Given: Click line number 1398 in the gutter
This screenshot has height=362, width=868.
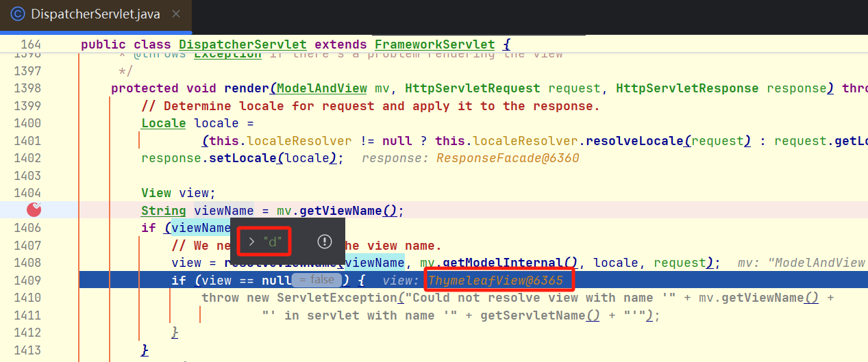Looking at the screenshot, I should coord(27,88).
